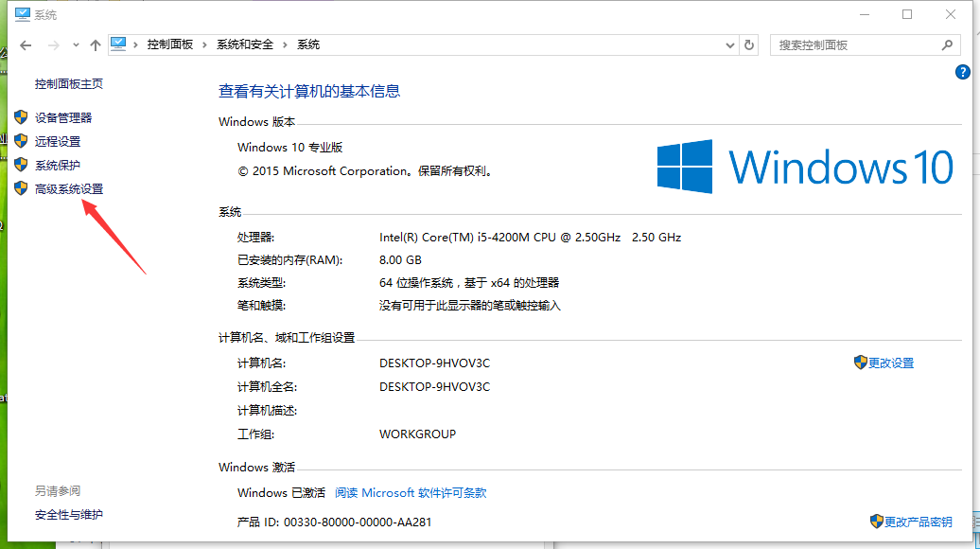980x549 pixels.
Task: Click the 64 位操作系统 system type value
Action: click(x=469, y=283)
